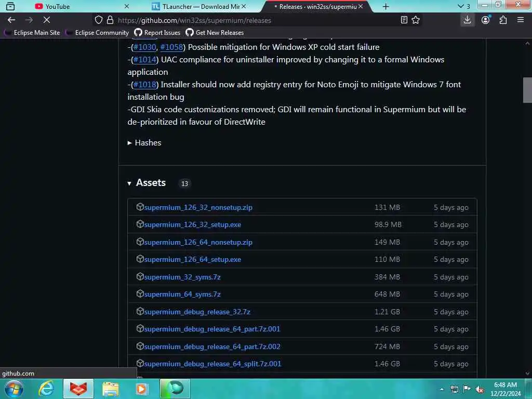Click the padlock site security icon
This screenshot has height=399, width=532.
pos(110,20)
